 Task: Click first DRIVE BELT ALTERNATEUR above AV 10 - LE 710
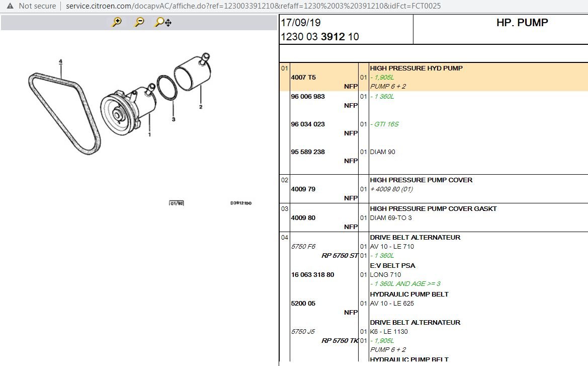pyautogui.click(x=415, y=238)
